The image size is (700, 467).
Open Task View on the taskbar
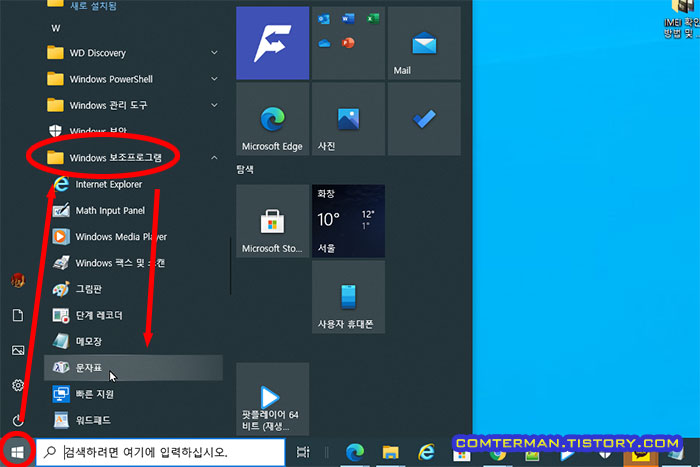tap(303, 452)
